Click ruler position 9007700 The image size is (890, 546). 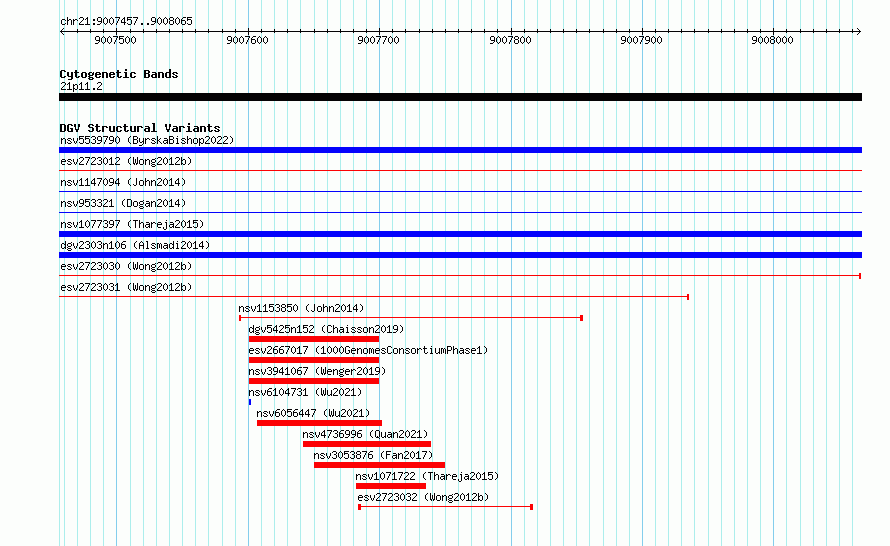point(379,40)
